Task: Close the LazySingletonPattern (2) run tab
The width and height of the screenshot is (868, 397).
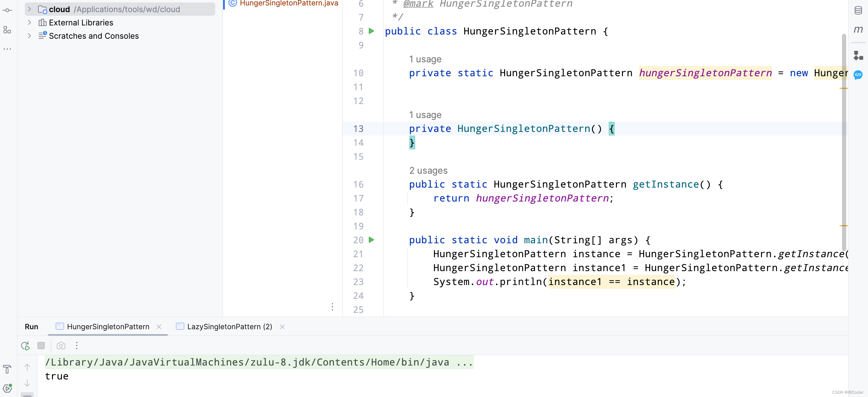Action: point(282,326)
